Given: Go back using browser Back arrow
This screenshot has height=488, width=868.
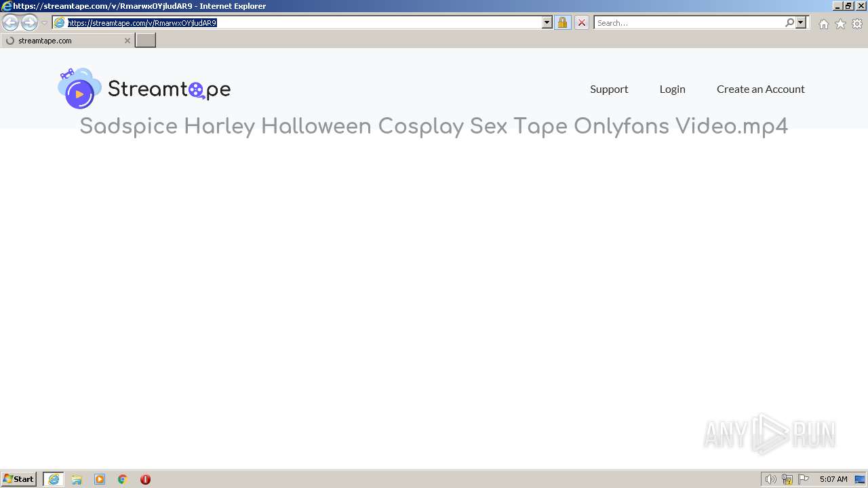Looking at the screenshot, I should click(x=10, y=23).
